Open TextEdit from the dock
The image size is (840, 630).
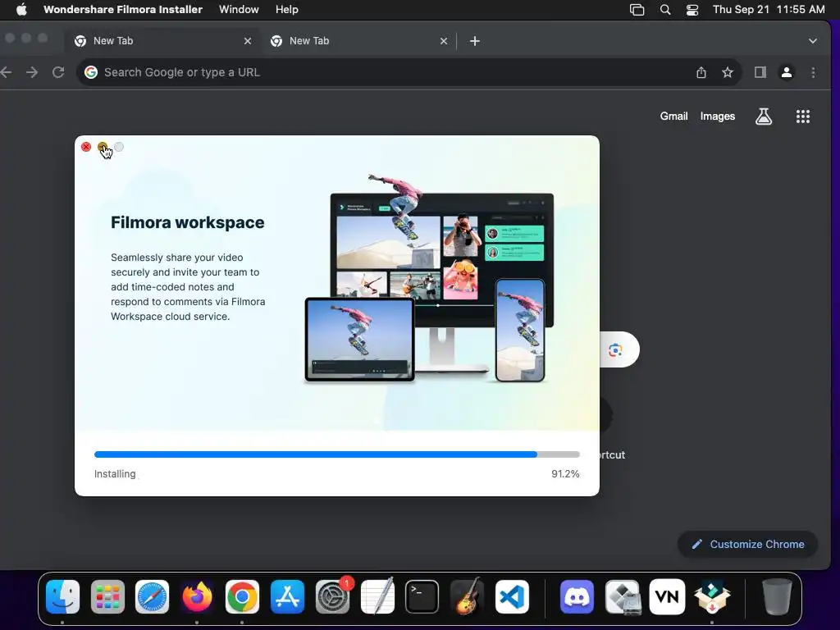pos(377,597)
